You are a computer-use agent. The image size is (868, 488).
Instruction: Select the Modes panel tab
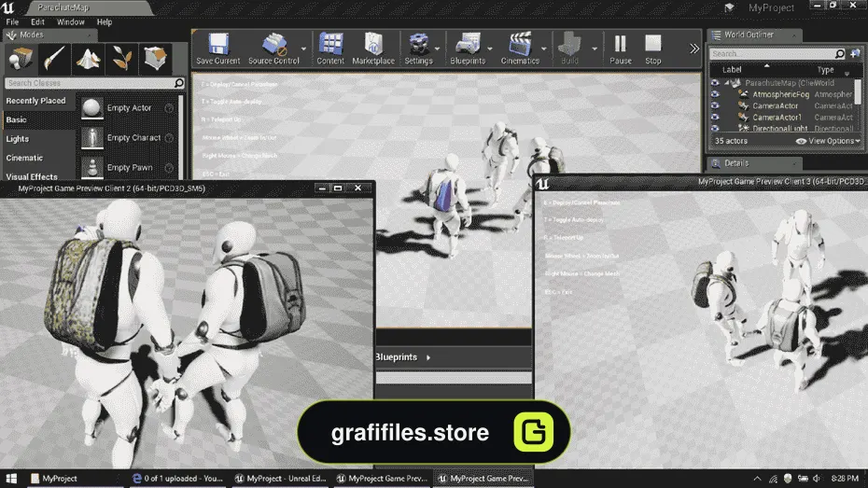click(49, 35)
